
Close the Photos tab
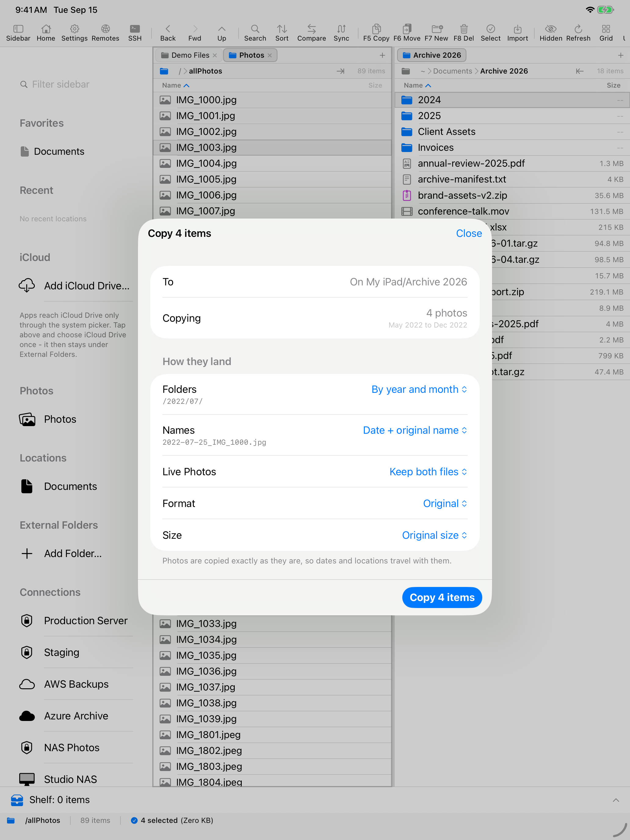tap(270, 56)
